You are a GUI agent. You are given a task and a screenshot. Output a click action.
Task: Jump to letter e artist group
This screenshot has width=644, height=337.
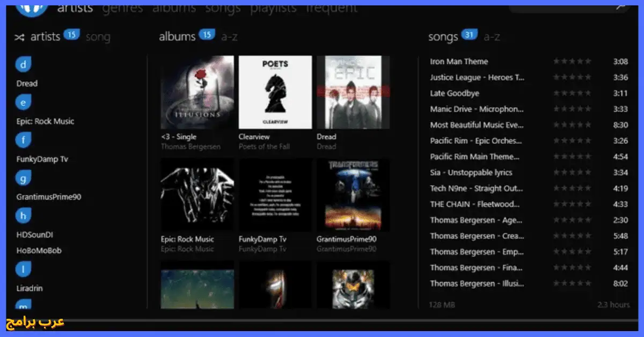[23, 102]
